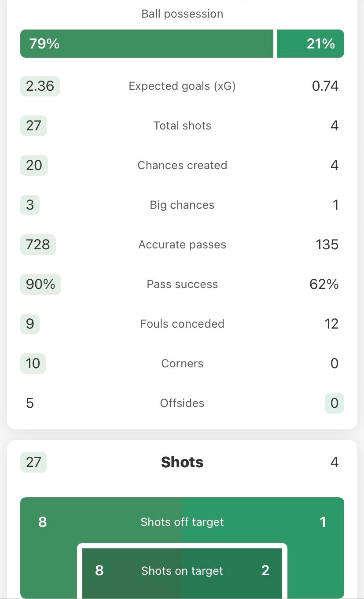Open the Shots section heading
Image resolution: width=364 pixels, height=599 pixels.
click(182, 462)
